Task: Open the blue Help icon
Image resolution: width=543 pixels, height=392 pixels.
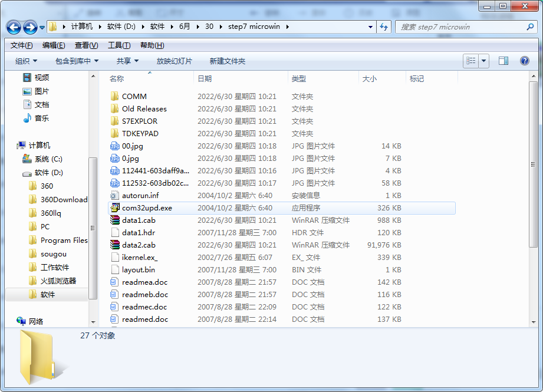Action: [x=524, y=61]
